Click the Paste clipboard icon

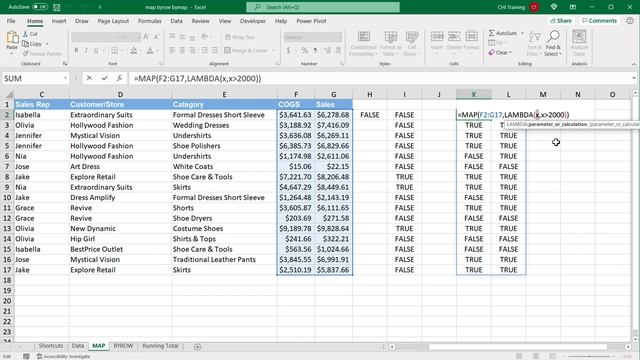(12, 38)
